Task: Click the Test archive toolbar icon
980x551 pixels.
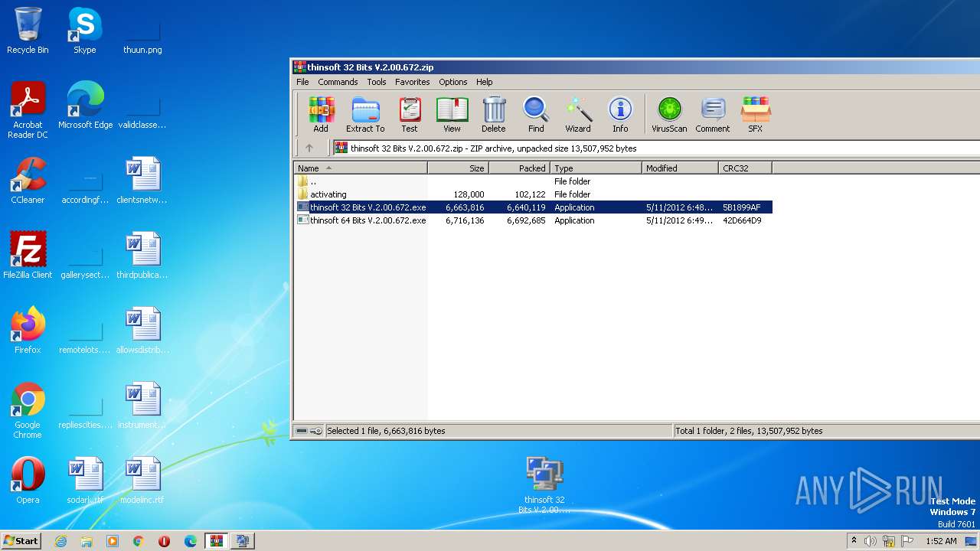Action: click(410, 115)
